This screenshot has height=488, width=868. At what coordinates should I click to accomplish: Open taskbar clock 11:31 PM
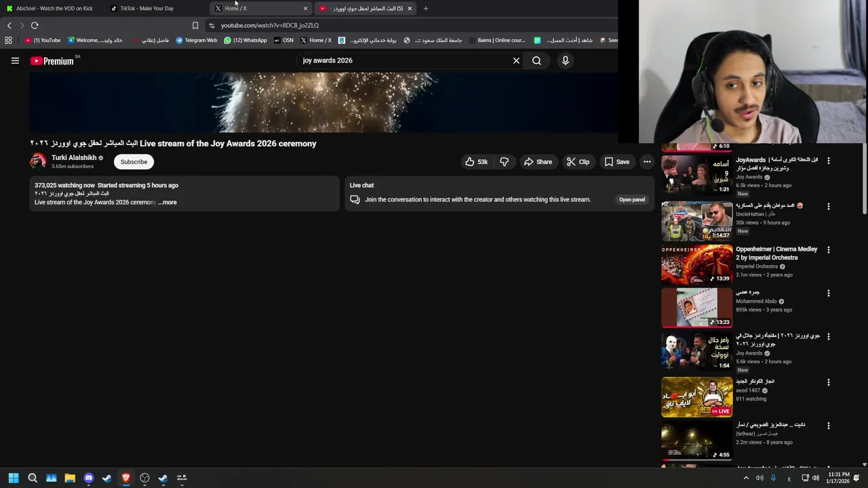pyautogui.click(x=839, y=478)
